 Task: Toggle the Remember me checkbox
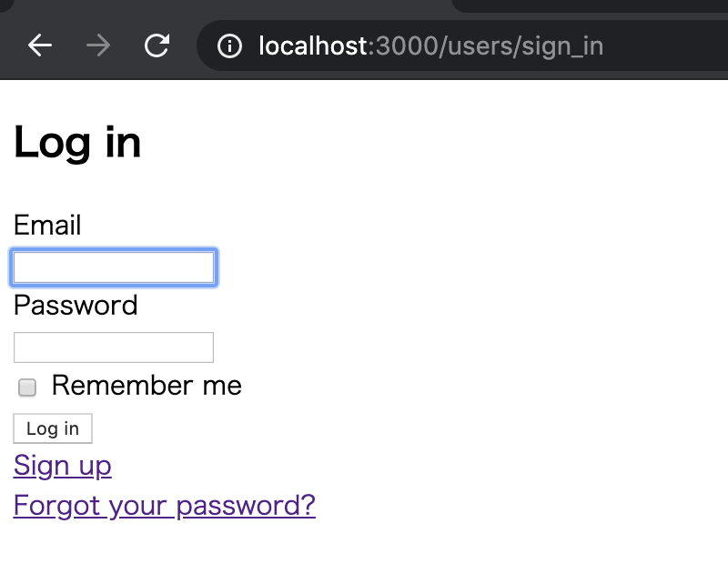[27, 388]
